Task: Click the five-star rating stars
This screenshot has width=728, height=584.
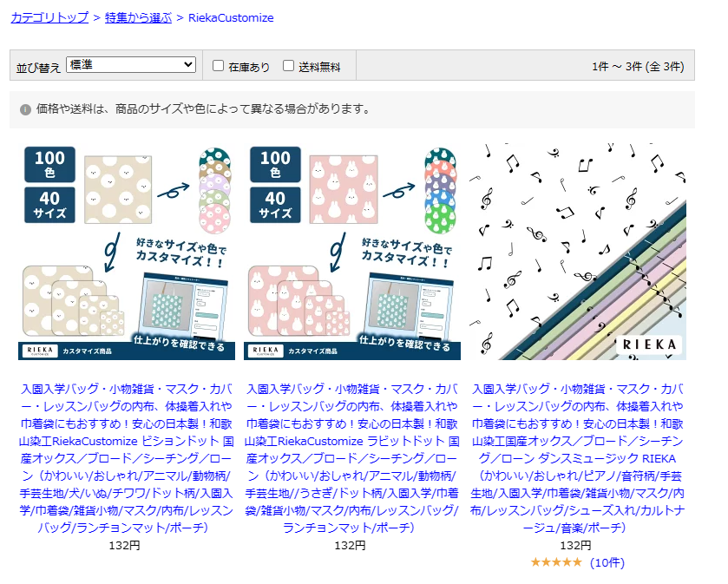Action: point(556,562)
